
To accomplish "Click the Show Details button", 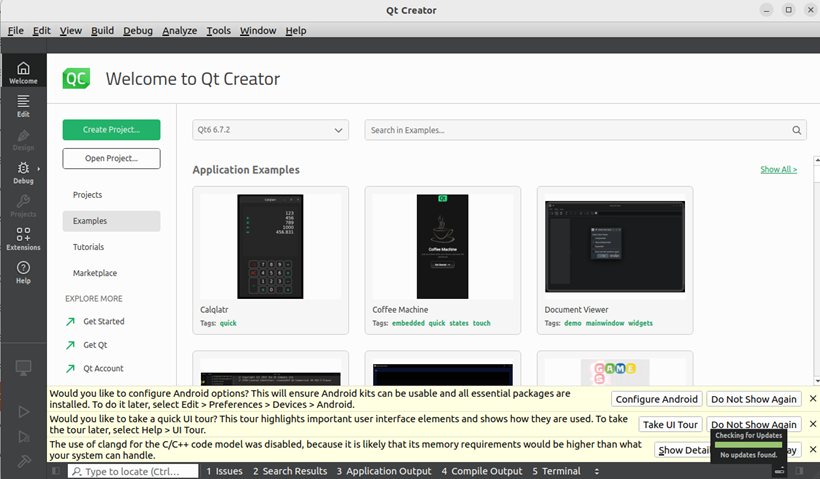I will (x=682, y=450).
